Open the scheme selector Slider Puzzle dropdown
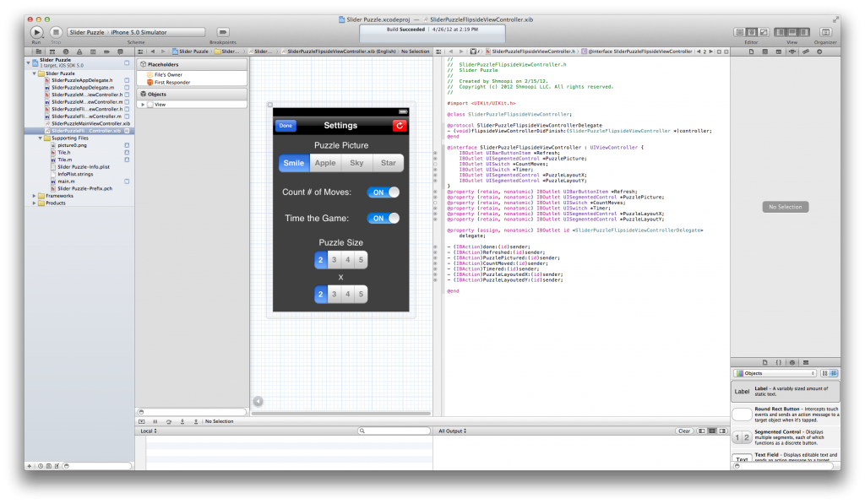The height and width of the screenshot is (504, 865). click(87, 32)
